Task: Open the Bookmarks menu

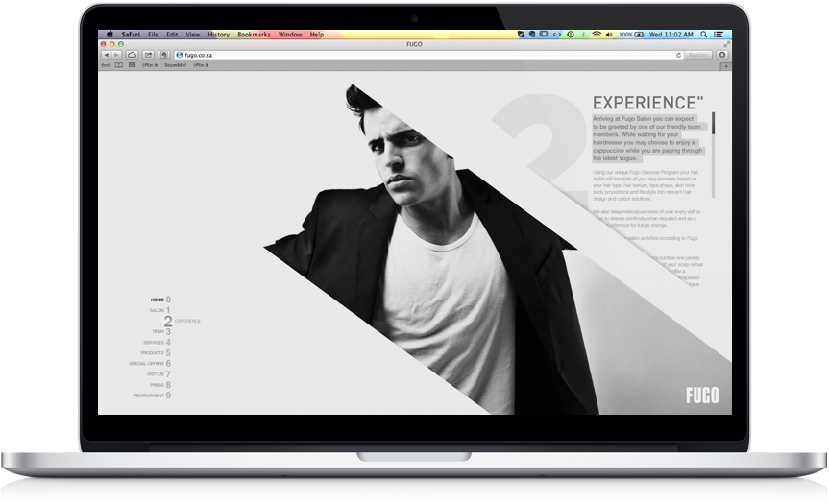Action: tap(254, 35)
